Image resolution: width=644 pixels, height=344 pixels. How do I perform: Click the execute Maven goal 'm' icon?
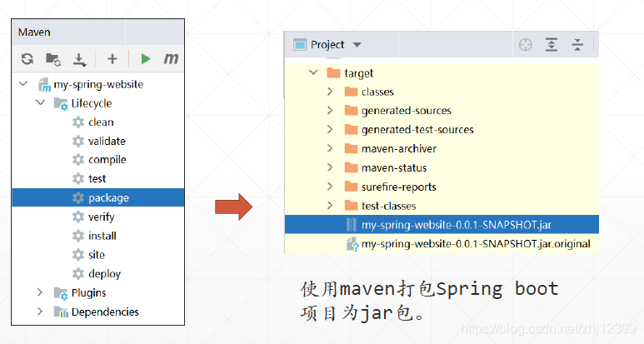pyautogui.click(x=171, y=58)
